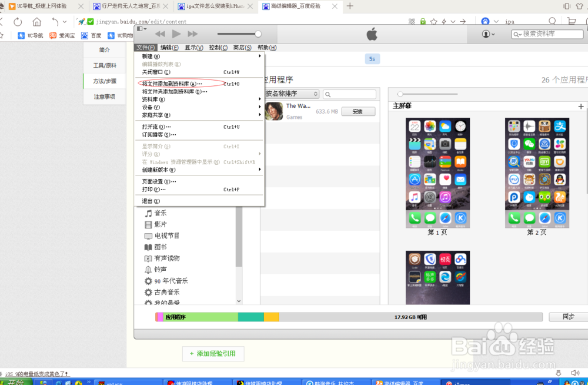Click the 应用程序 storage bar segment

[x=201, y=317]
